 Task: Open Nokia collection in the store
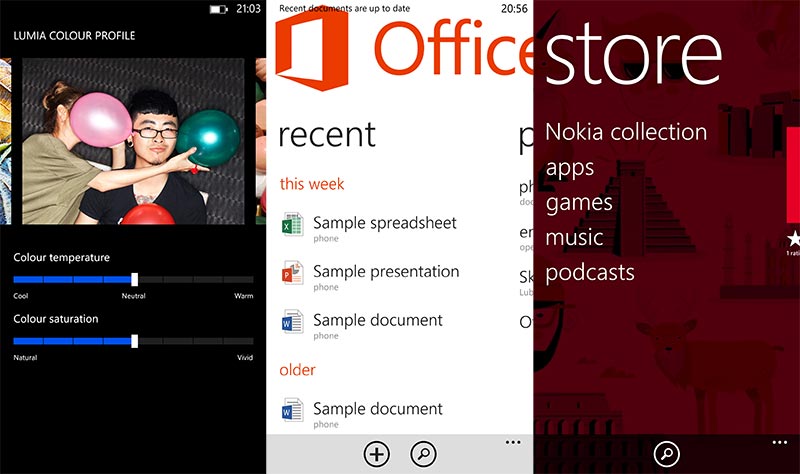click(x=626, y=132)
